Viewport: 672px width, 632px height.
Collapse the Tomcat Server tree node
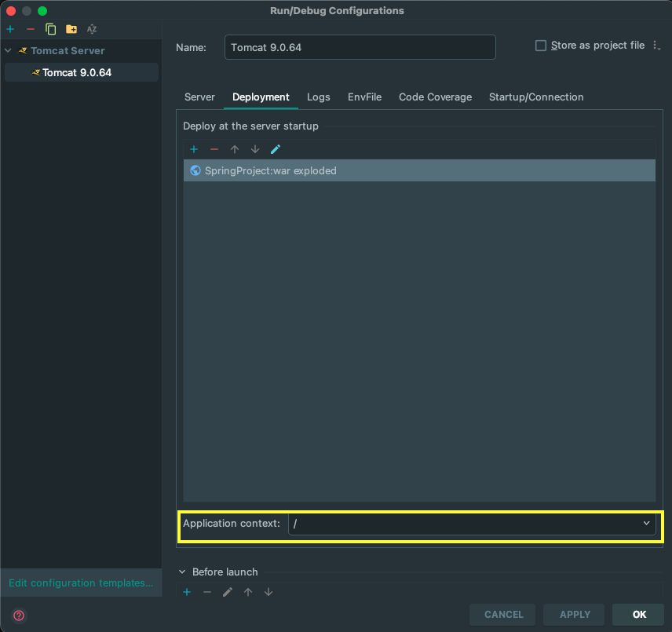click(x=8, y=50)
